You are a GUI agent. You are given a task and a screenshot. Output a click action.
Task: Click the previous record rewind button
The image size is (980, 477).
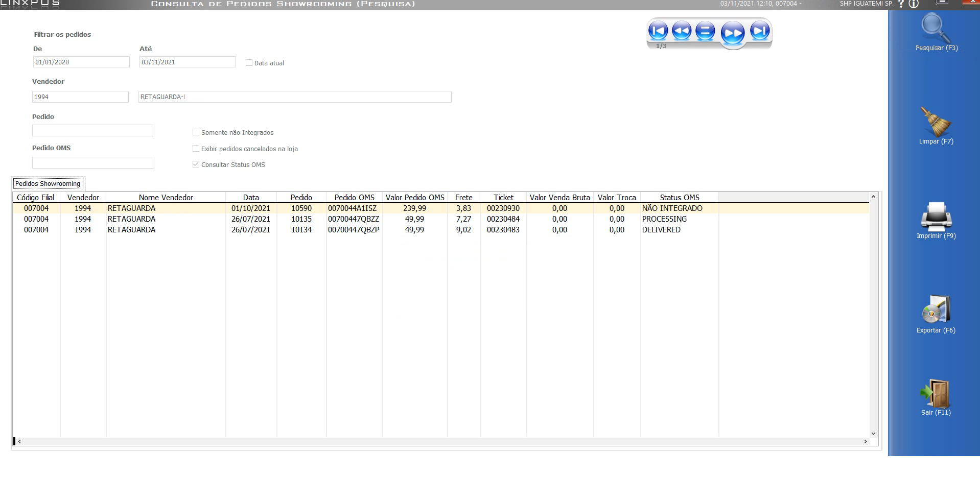(682, 31)
